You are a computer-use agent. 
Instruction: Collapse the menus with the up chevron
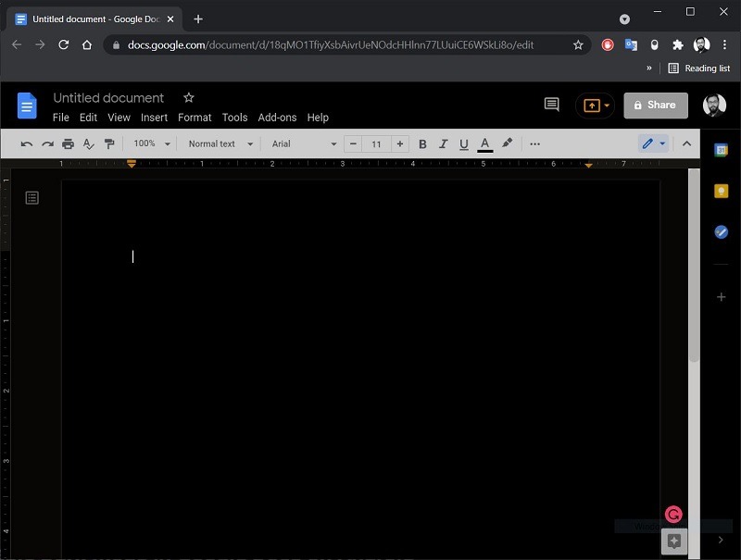(x=686, y=143)
